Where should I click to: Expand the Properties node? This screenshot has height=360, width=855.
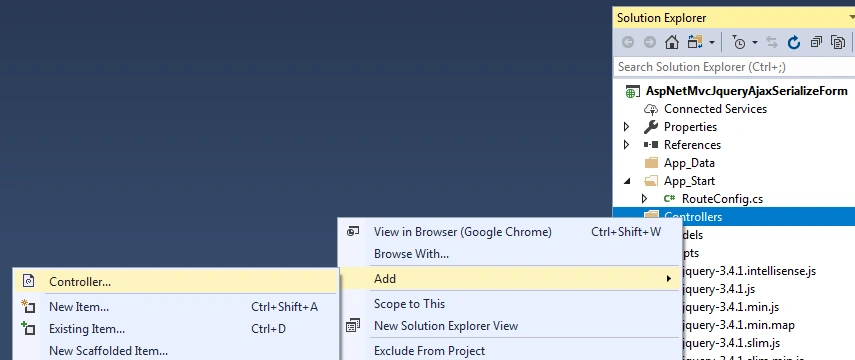pos(627,127)
